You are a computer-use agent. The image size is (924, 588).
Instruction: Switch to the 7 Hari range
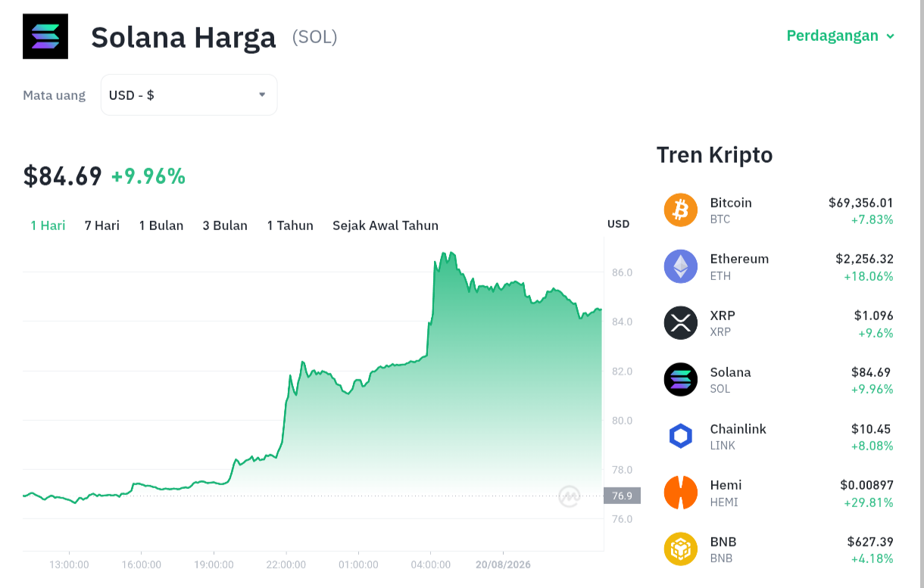click(102, 226)
